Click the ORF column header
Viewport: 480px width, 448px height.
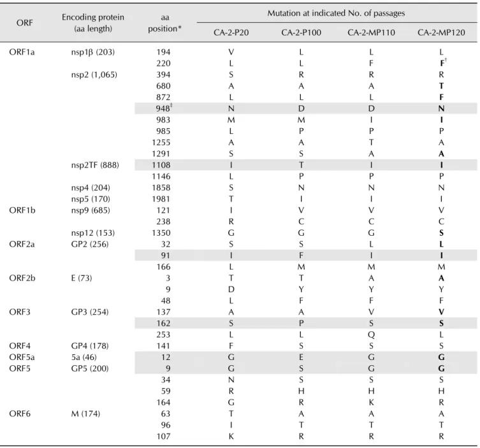pyautogui.click(x=24, y=23)
